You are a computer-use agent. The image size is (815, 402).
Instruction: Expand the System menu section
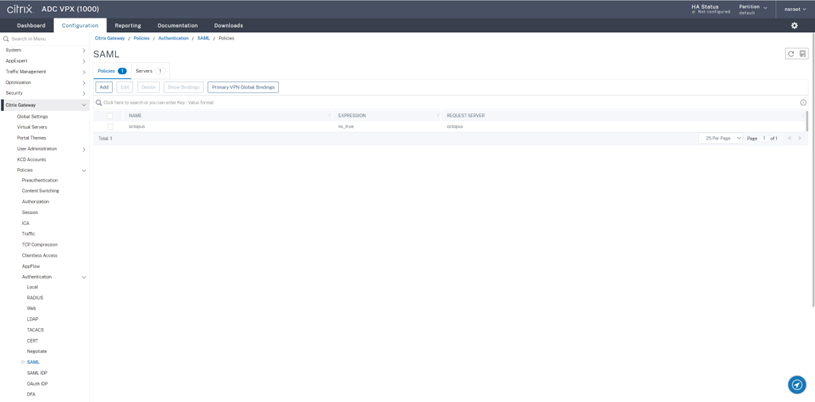pos(84,50)
